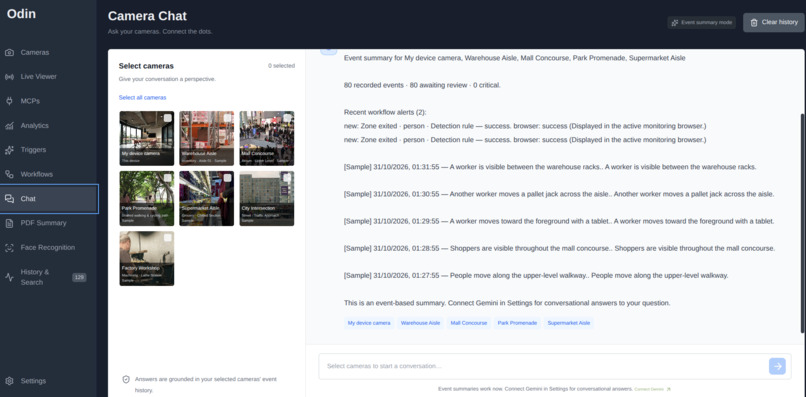Open the Settings gear icon
The image size is (806, 397).
pos(9,381)
